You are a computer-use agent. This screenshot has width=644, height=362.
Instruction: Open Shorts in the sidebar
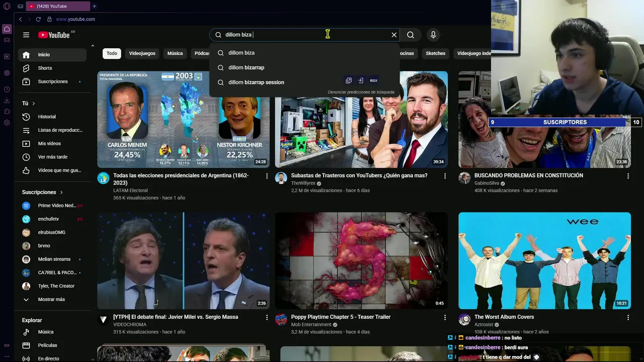(x=52, y=68)
